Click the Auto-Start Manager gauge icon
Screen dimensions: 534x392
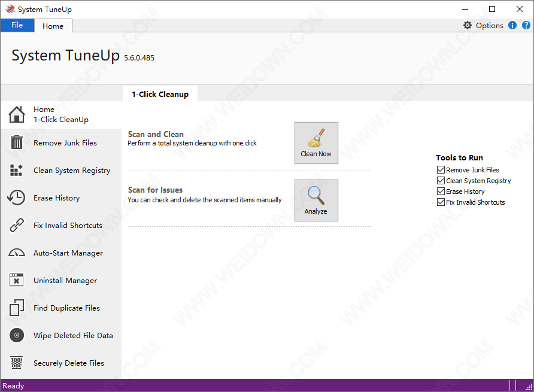click(16, 253)
